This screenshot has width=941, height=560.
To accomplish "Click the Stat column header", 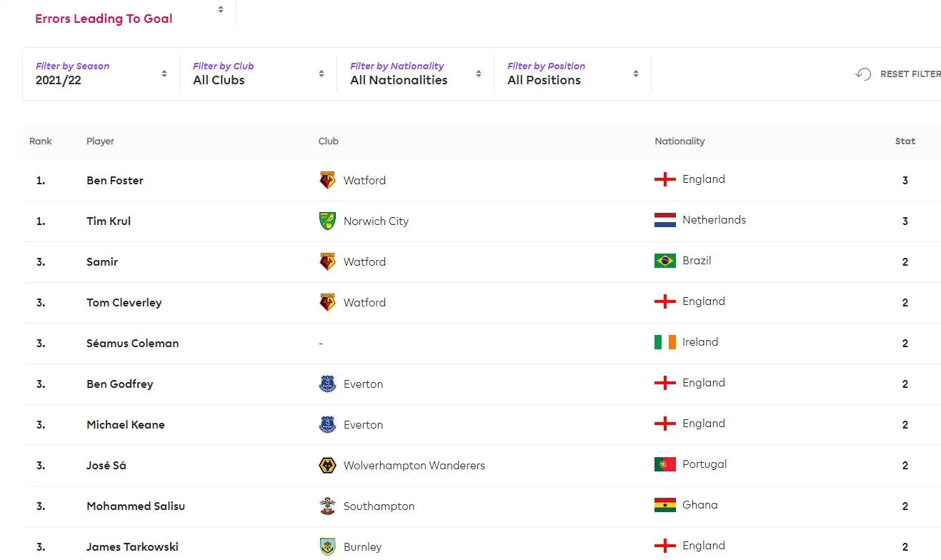I will pos(905,141).
